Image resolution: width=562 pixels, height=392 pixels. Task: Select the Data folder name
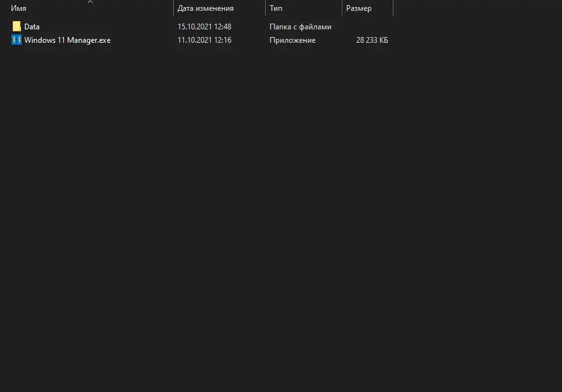(x=32, y=27)
